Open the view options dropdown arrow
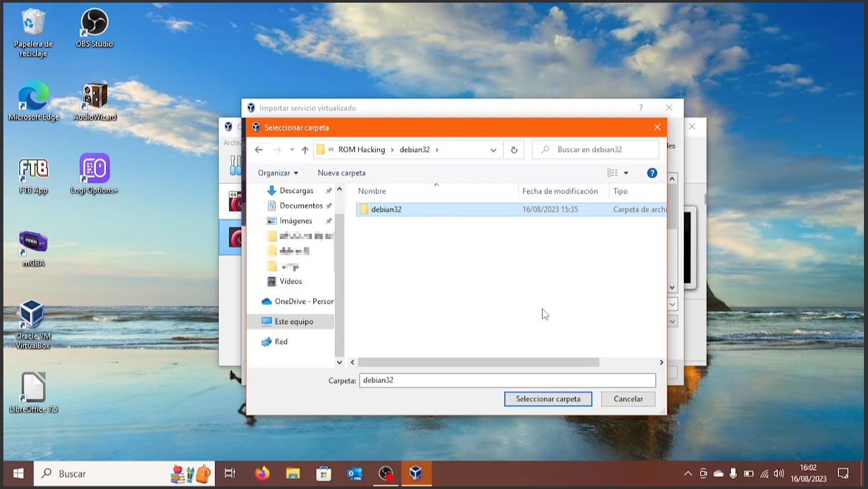The height and width of the screenshot is (489, 868). coord(626,173)
